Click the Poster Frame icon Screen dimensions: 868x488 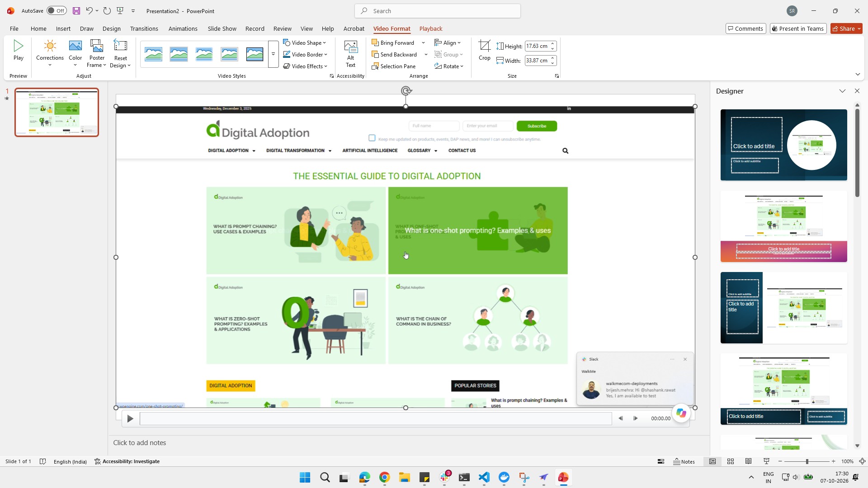tap(97, 53)
